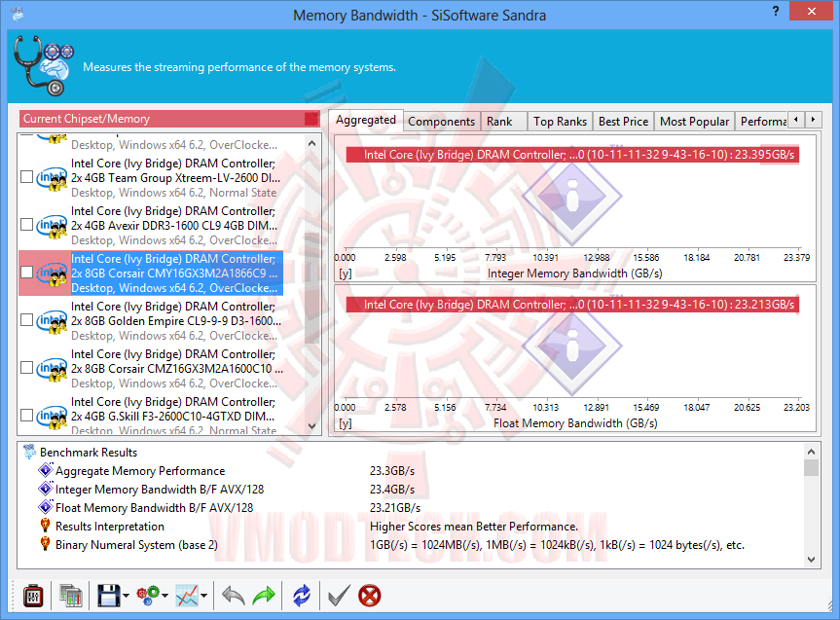The height and width of the screenshot is (620, 840).
Task: Click the red Cancel cross icon
Action: (x=370, y=596)
